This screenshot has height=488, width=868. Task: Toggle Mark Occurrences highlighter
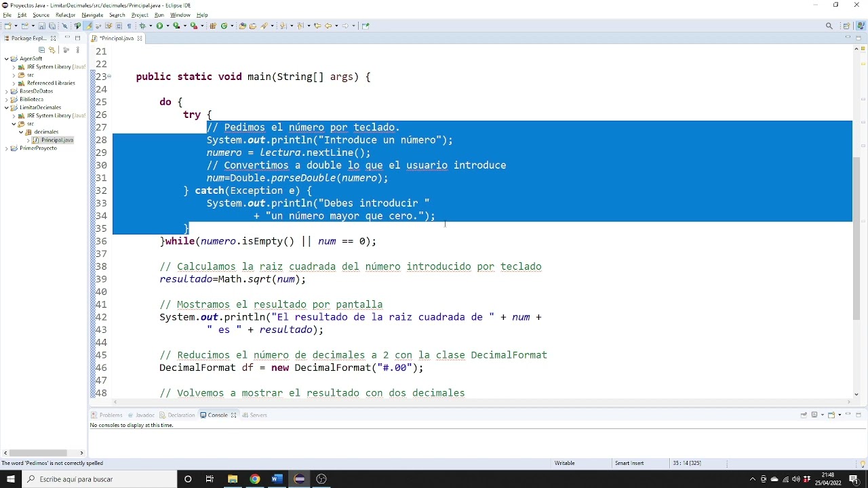pyautogui.click(x=87, y=26)
